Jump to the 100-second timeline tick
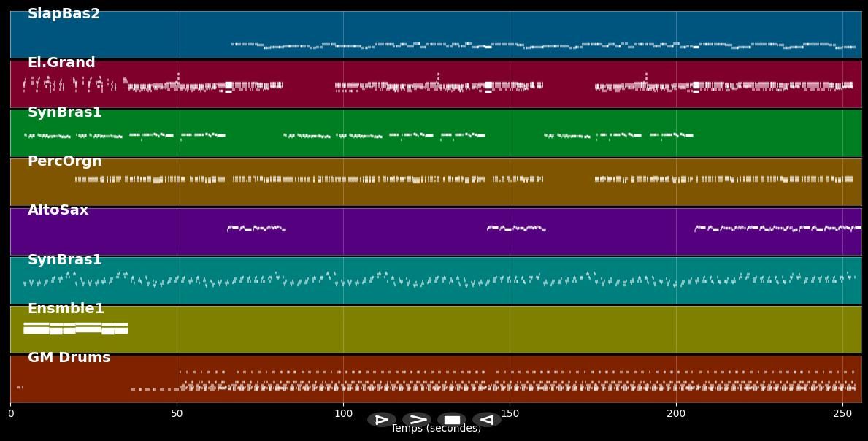 (343, 413)
